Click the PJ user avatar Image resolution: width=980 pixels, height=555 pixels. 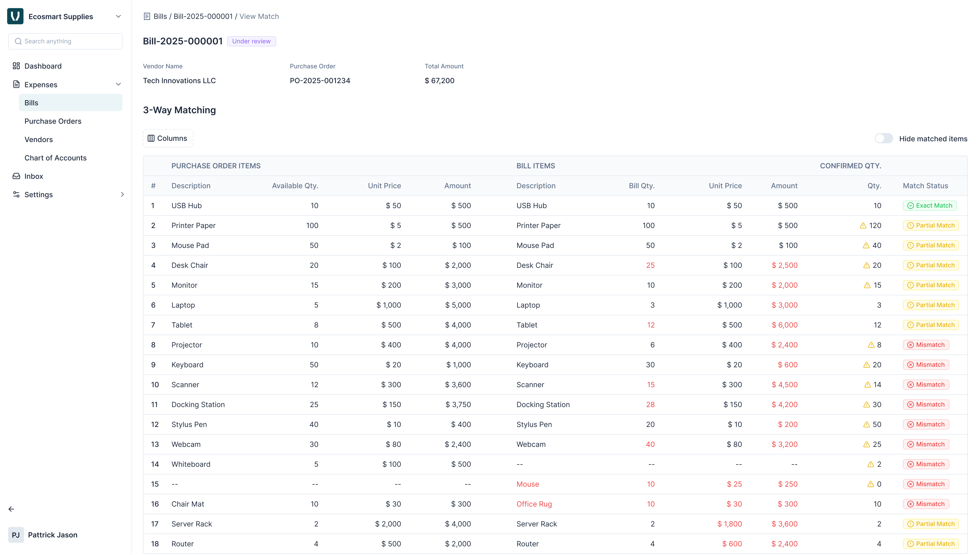tap(16, 535)
